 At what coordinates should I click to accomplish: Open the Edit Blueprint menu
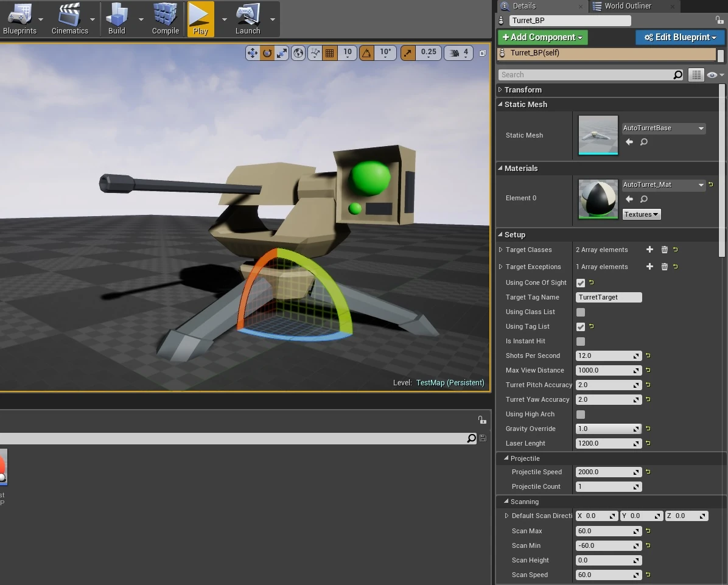pyautogui.click(x=679, y=37)
